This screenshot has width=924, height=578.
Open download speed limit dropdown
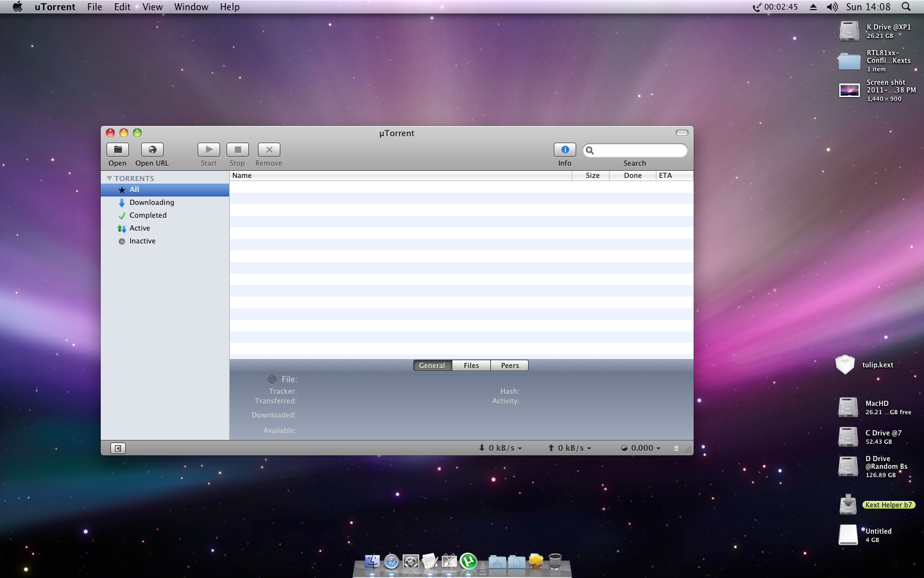501,448
